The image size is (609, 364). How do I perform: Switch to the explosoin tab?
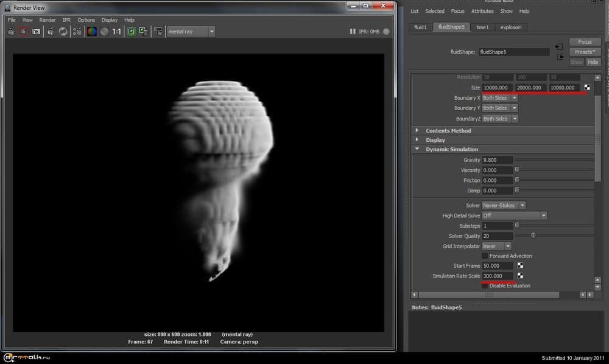[510, 27]
